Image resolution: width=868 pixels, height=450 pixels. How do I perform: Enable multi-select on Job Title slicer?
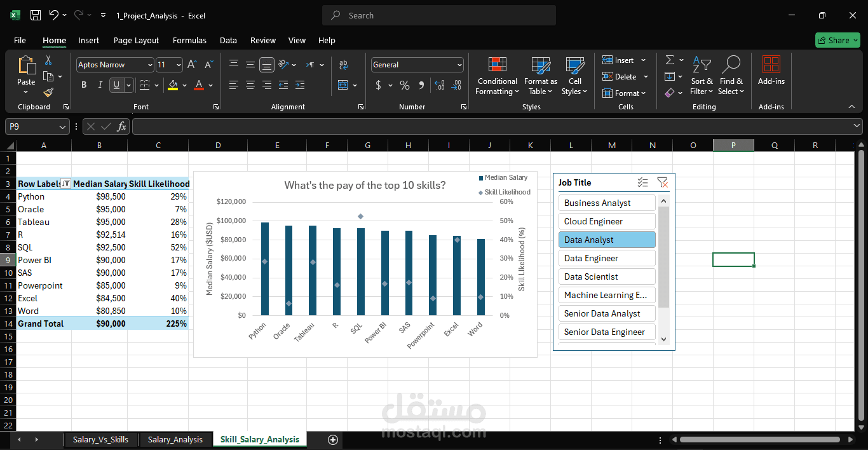pyautogui.click(x=643, y=182)
